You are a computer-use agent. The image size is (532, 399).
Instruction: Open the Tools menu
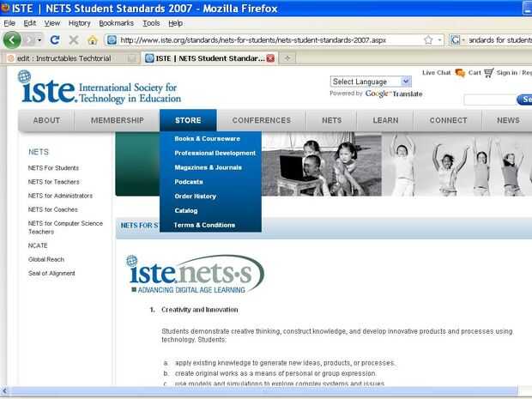[151, 23]
